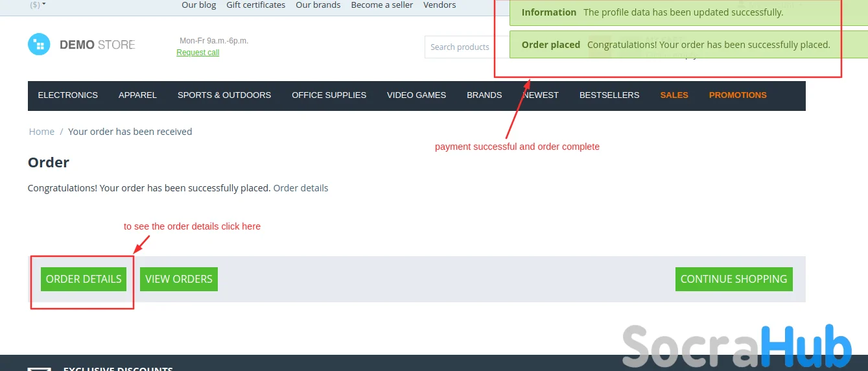Open the Electronics menu
This screenshot has height=371, width=868.
[x=68, y=95]
